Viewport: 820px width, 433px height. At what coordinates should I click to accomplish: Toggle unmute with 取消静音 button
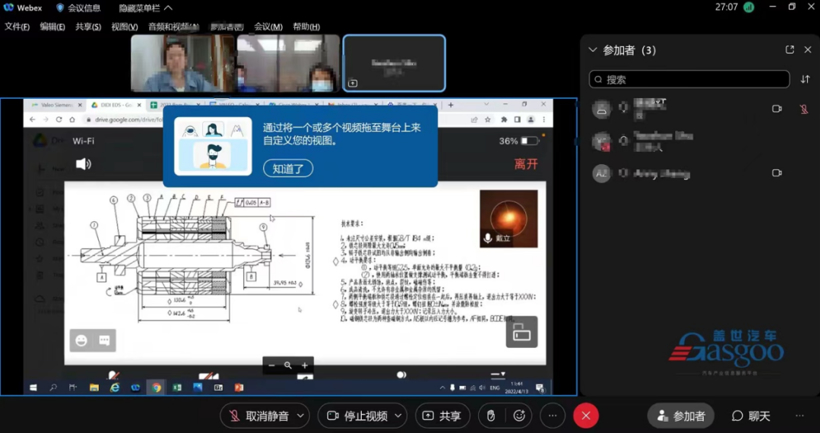(x=259, y=415)
